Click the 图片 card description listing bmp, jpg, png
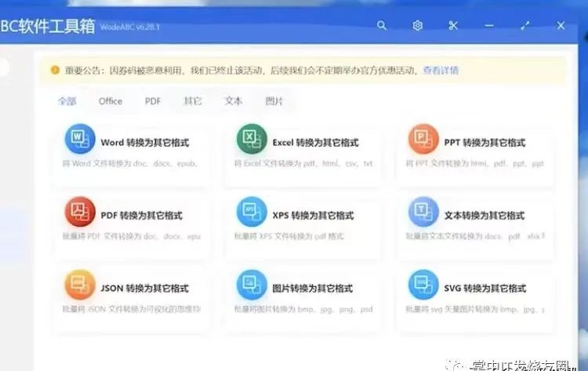 [x=303, y=310]
